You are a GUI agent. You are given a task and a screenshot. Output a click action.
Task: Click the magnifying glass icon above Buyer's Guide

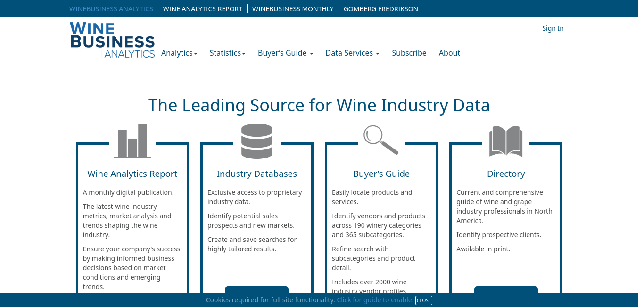point(381,140)
